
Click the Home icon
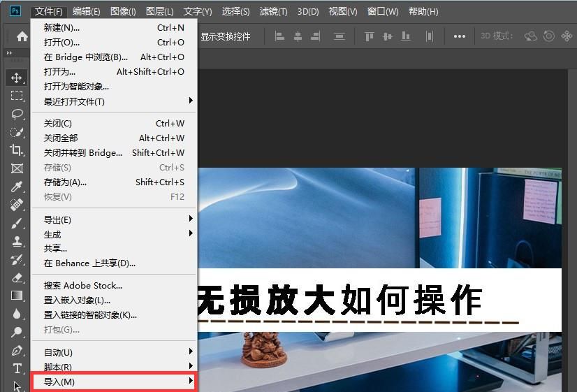point(22,36)
